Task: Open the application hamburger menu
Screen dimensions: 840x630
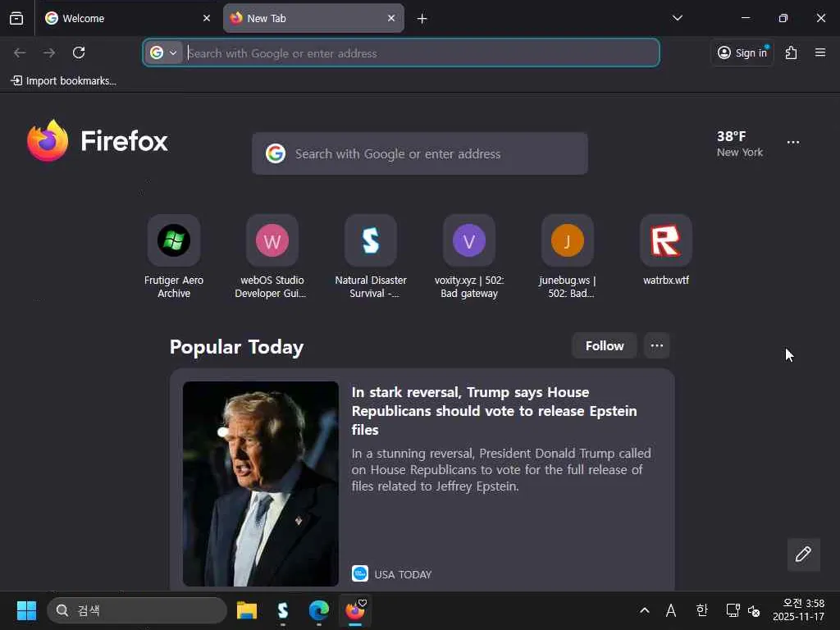Action: click(x=820, y=52)
